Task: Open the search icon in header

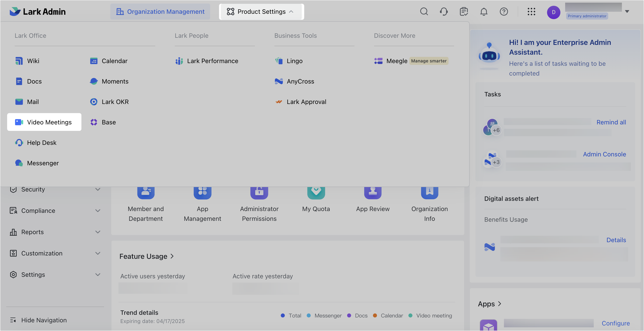Action: (424, 12)
